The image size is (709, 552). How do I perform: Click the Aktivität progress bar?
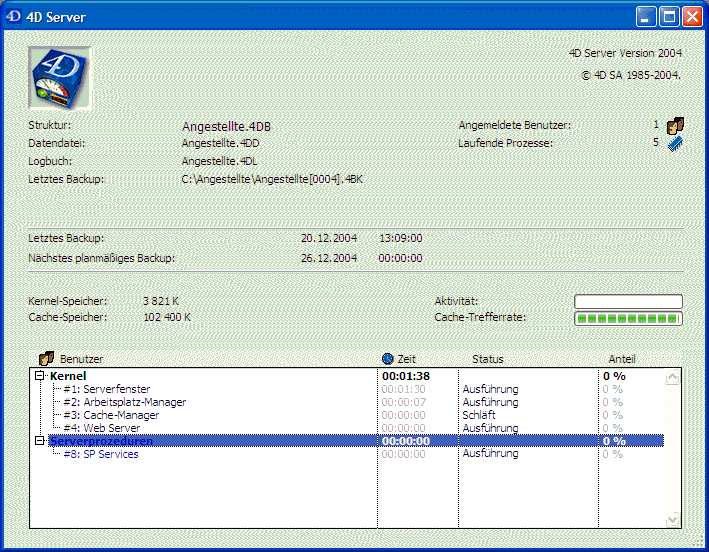627,301
